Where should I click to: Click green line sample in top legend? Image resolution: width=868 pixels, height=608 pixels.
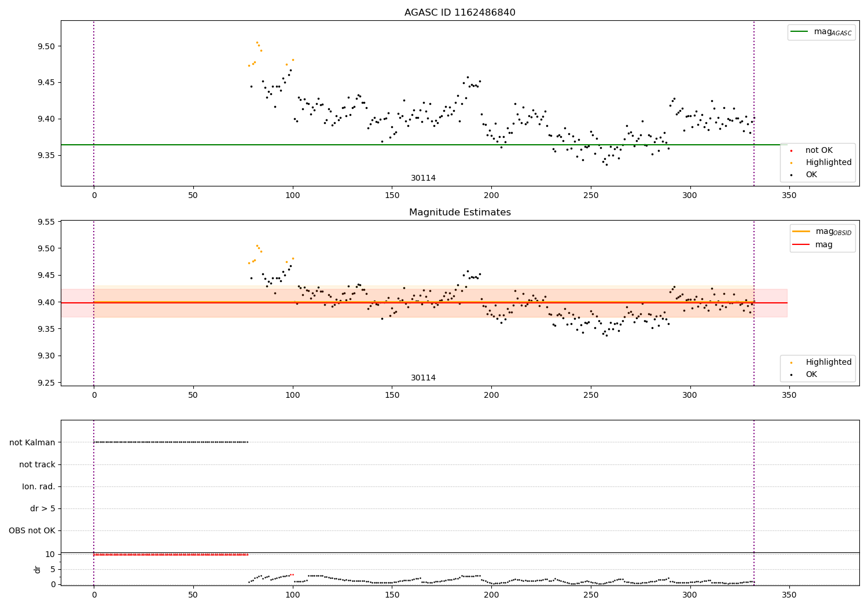point(800,32)
